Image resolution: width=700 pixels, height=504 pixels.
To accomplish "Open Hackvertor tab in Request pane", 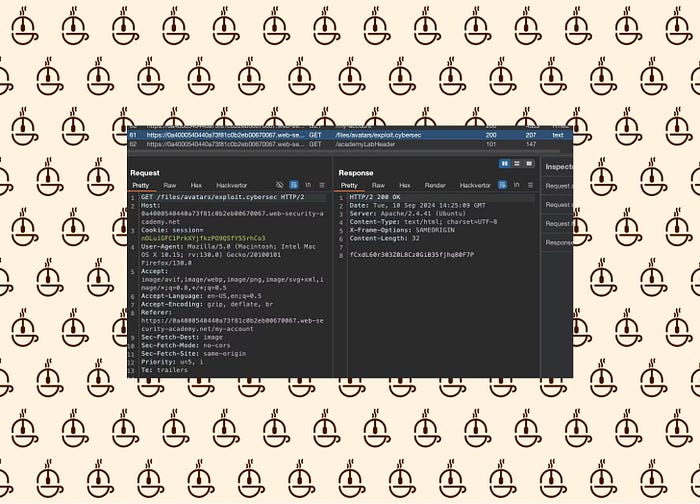I will point(232,185).
